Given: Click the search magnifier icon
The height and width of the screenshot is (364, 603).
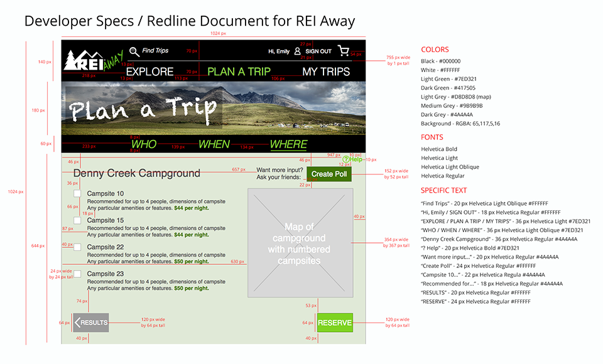Looking at the screenshot, I should coord(134,51).
